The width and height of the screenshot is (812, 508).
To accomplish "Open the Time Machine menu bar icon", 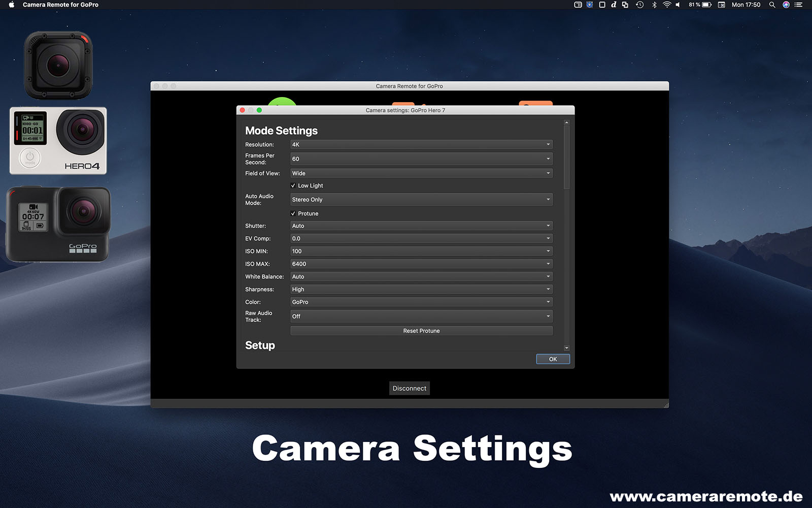I will point(640,5).
